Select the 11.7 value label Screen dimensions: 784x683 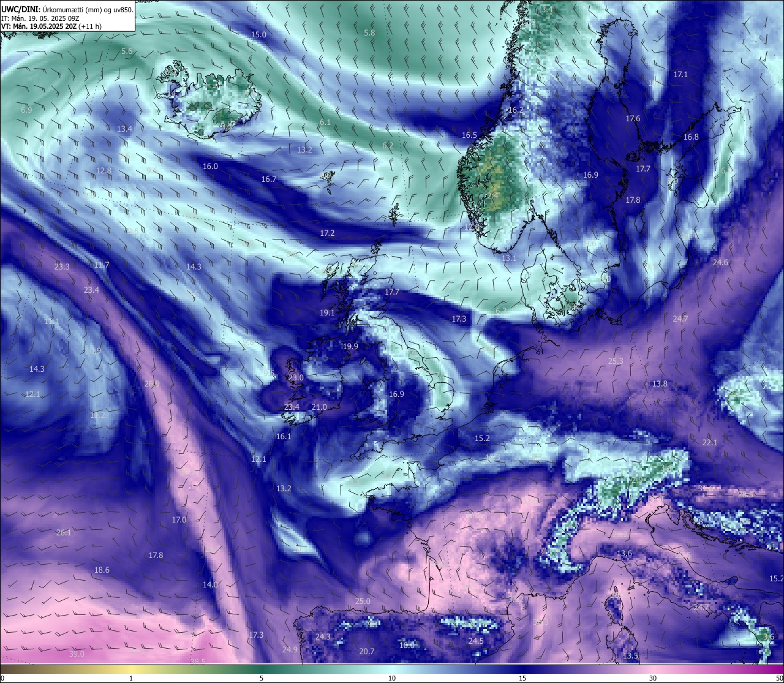click(102, 265)
